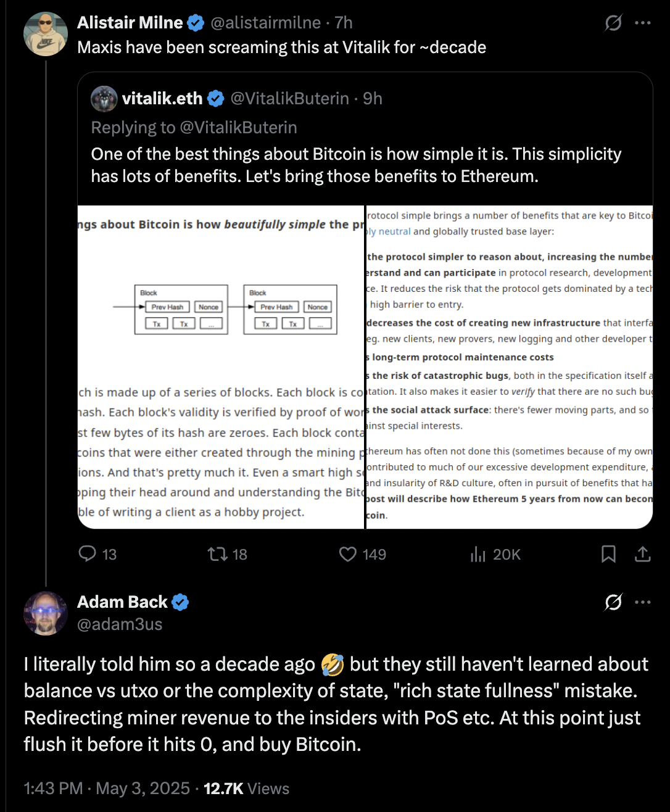This screenshot has width=670, height=812.
Task: Open the more options menu on Adam Back's tweet
Action: pos(643,602)
